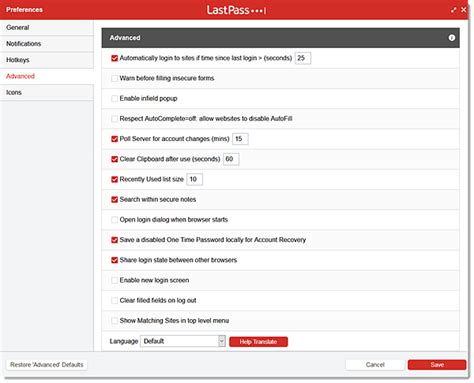Image resolution: width=474 pixels, height=383 pixels.
Task: Enable new login screen checkbox
Action: click(114, 280)
